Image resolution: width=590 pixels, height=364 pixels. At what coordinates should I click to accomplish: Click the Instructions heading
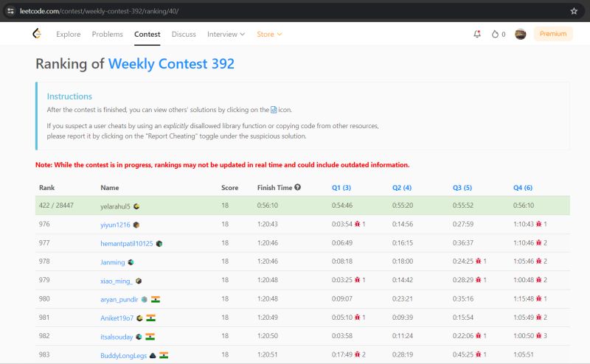[69, 97]
